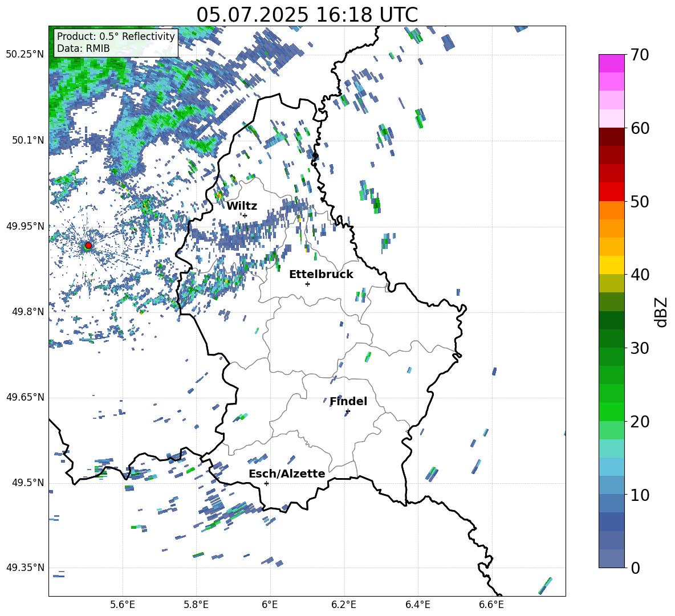
Task: Select the Esch/Alzette station cross marker
Action: pyautogui.click(x=266, y=483)
